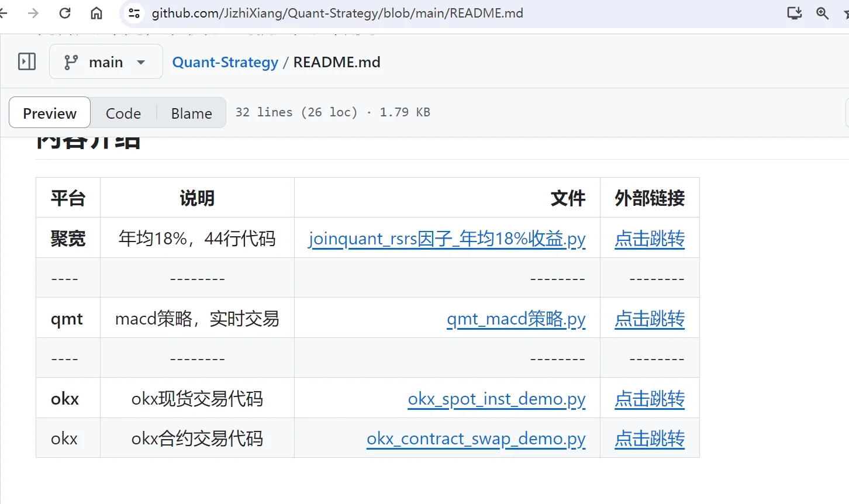The height and width of the screenshot is (504, 849).
Task: Click the forward navigation arrow
Action: point(34,13)
